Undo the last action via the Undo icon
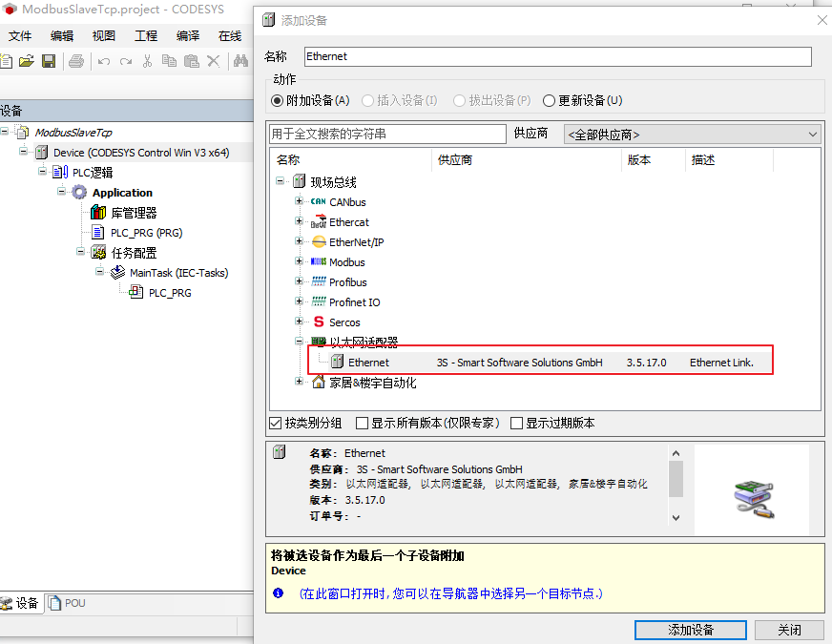This screenshot has width=832, height=644. 103,60
